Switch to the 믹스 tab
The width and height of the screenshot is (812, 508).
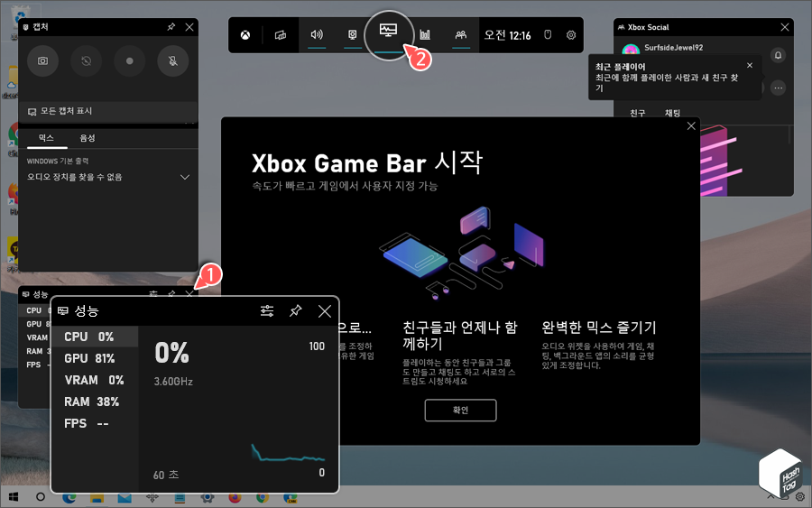46,138
